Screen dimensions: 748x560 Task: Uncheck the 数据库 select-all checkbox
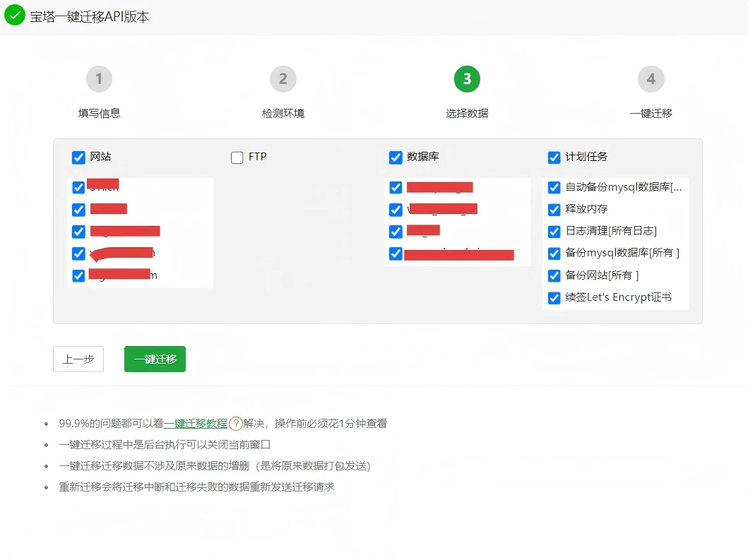point(396,157)
